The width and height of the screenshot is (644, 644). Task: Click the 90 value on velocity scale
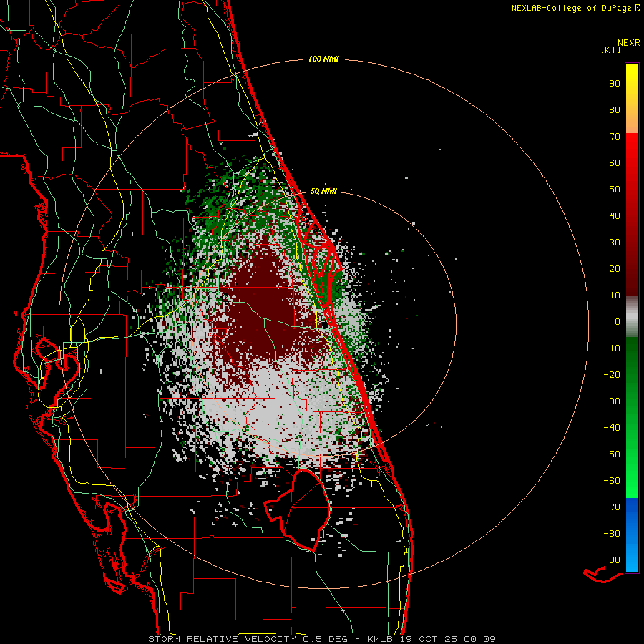point(615,84)
